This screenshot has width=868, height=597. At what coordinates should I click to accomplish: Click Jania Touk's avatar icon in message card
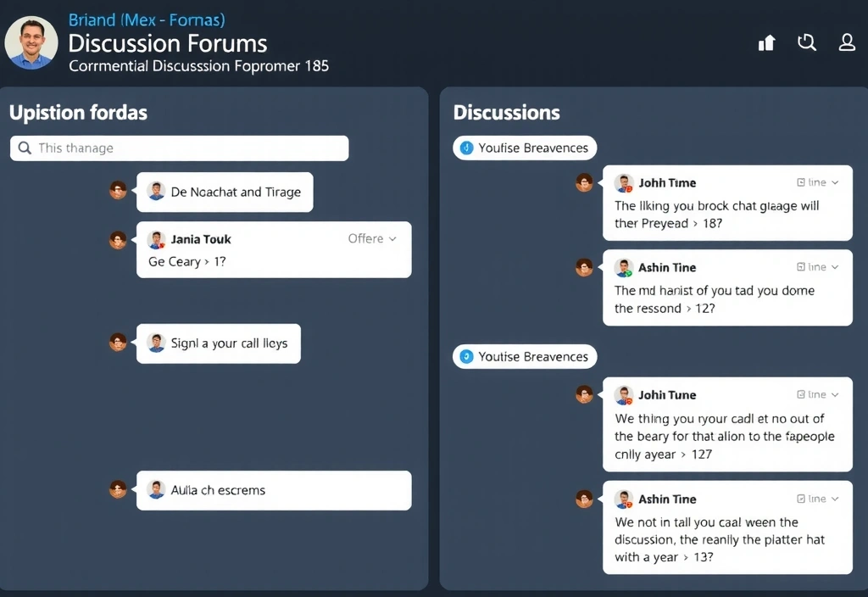coord(156,239)
